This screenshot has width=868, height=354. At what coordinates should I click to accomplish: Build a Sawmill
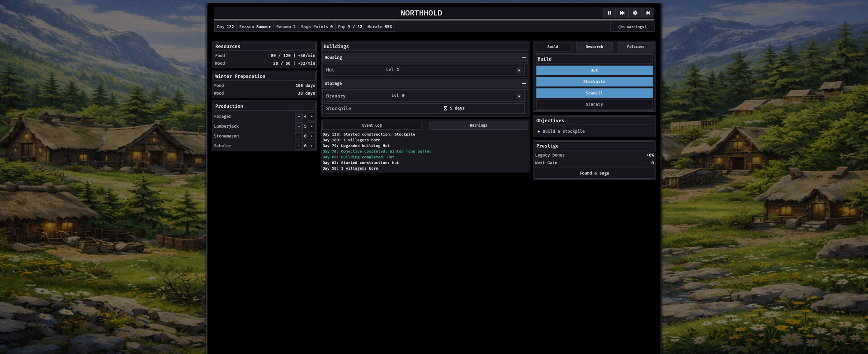tap(594, 93)
